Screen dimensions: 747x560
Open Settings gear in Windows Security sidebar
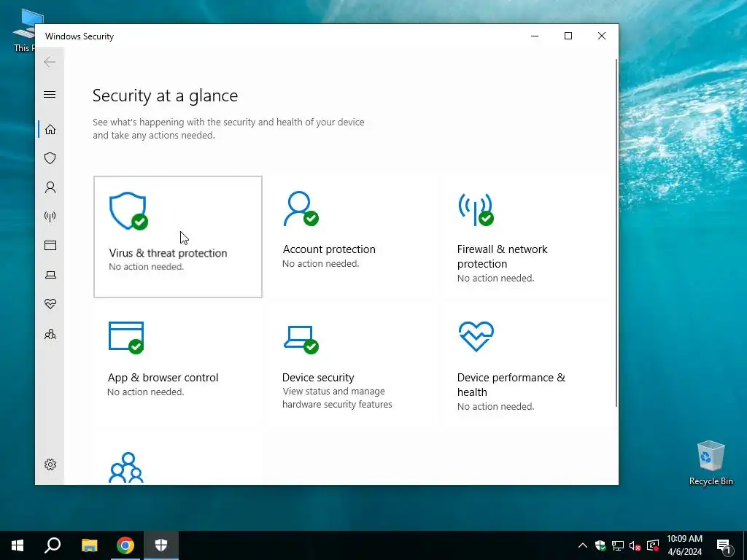(x=50, y=464)
